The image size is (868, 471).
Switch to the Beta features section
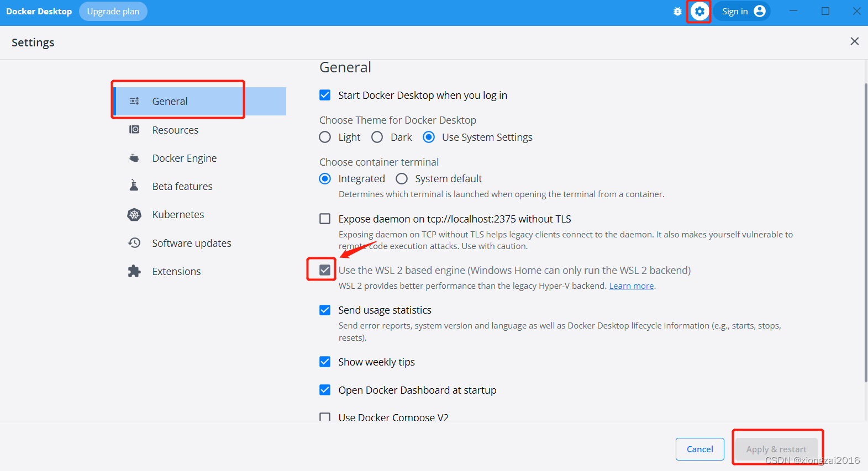point(200,186)
